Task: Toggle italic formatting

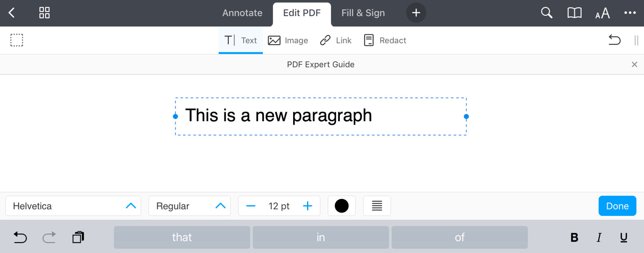Action: (599, 238)
